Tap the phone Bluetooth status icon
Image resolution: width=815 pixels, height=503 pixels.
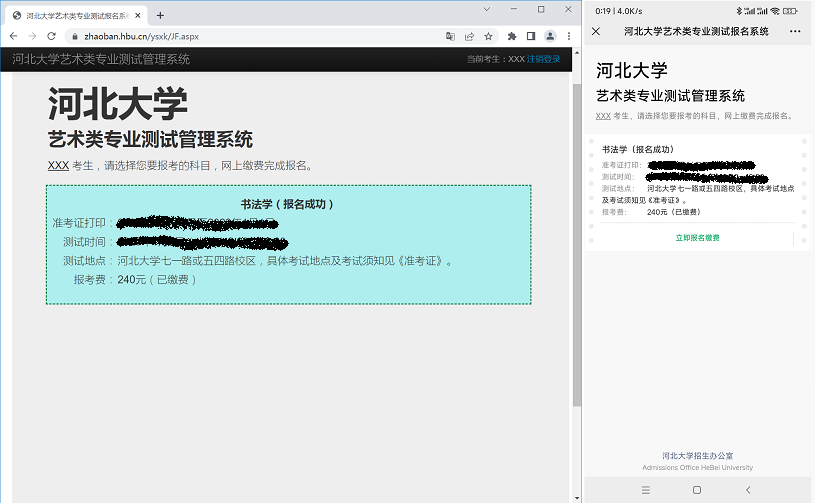tap(739, 11)
